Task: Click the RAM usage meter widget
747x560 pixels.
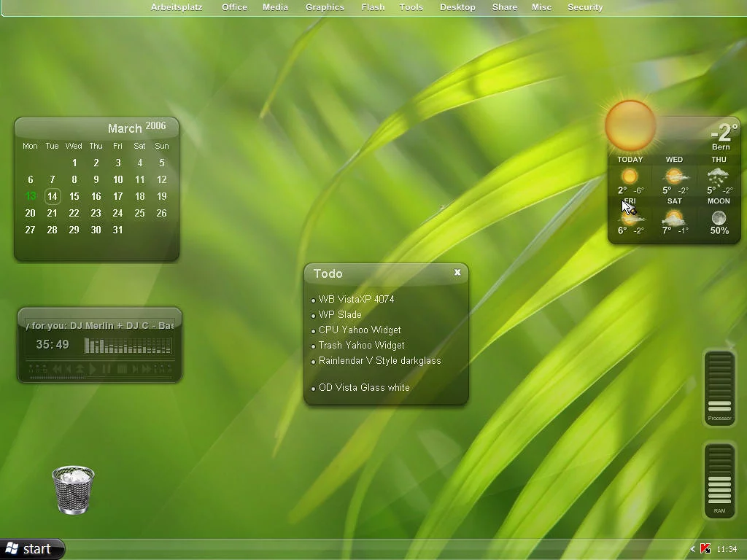Action: [x=719, y=480]
